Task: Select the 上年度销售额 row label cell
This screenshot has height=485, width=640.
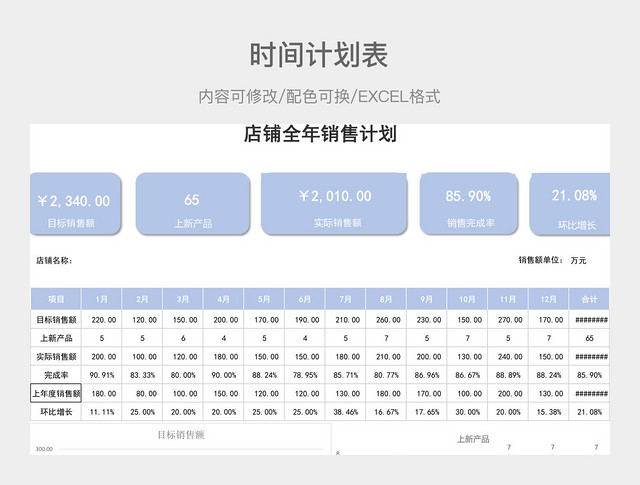Action: click(x=56, y=393)
